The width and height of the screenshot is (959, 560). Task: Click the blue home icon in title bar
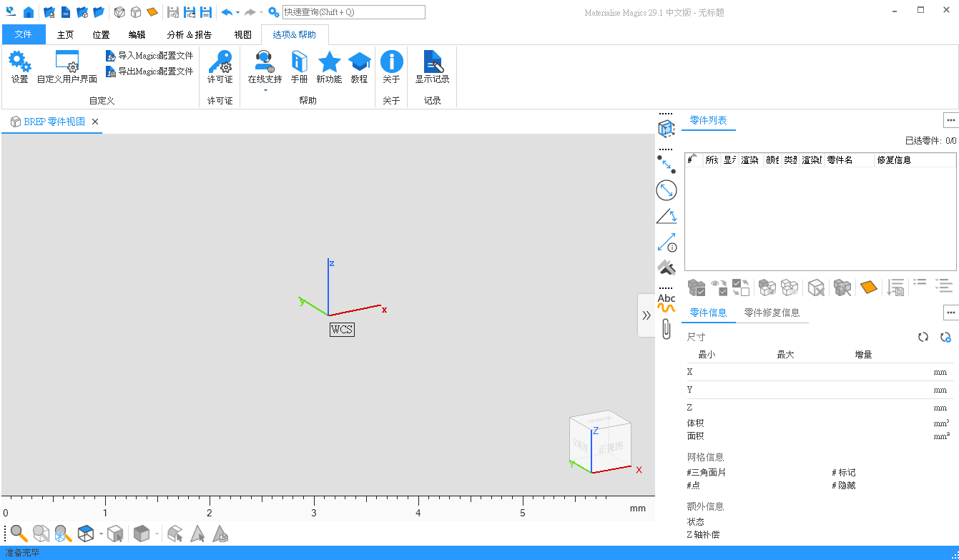pos(28,12)
